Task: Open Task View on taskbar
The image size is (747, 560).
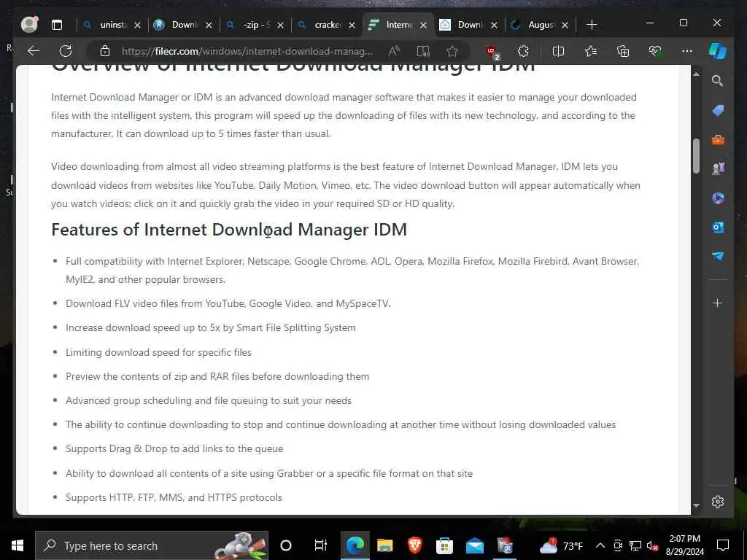Action: coord(321,545)
